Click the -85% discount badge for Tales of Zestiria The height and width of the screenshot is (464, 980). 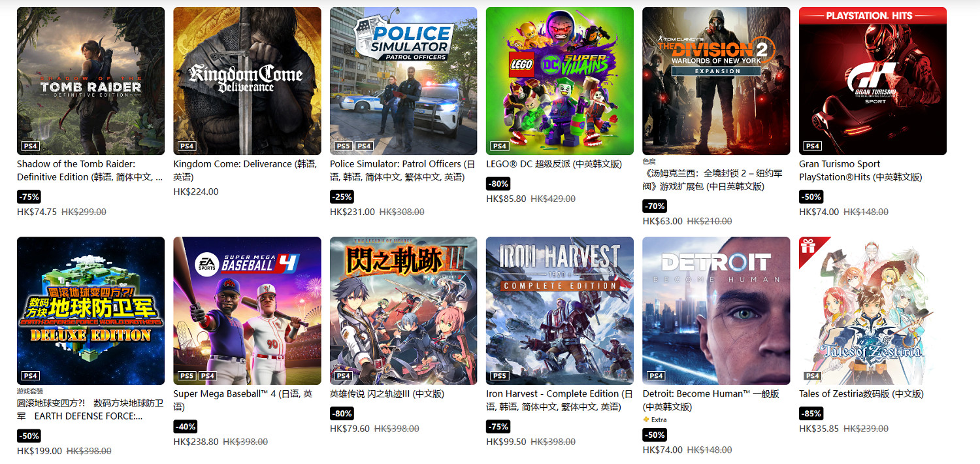[811, 414]
